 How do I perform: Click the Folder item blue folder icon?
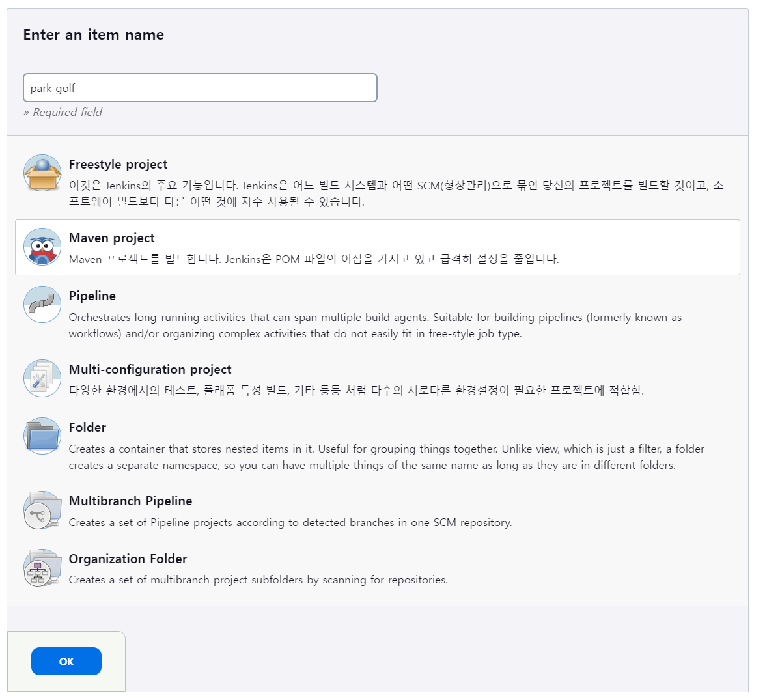click(x=42, y=436)
